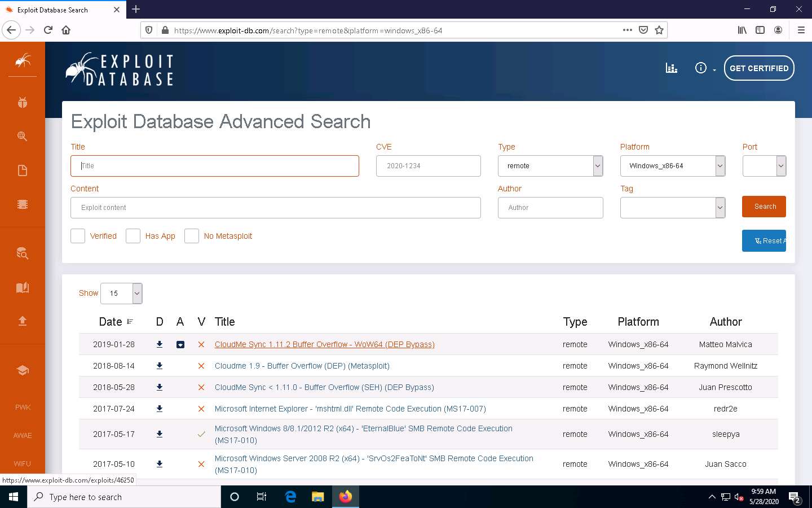Click the Author input field
The image size is (812, 508).
(x=550, y=208)
